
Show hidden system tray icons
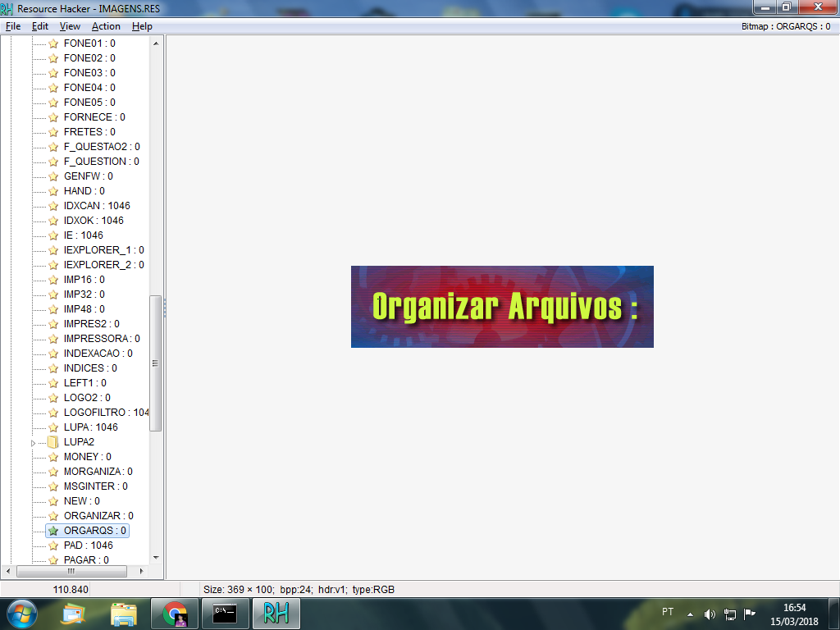[690, 614]
